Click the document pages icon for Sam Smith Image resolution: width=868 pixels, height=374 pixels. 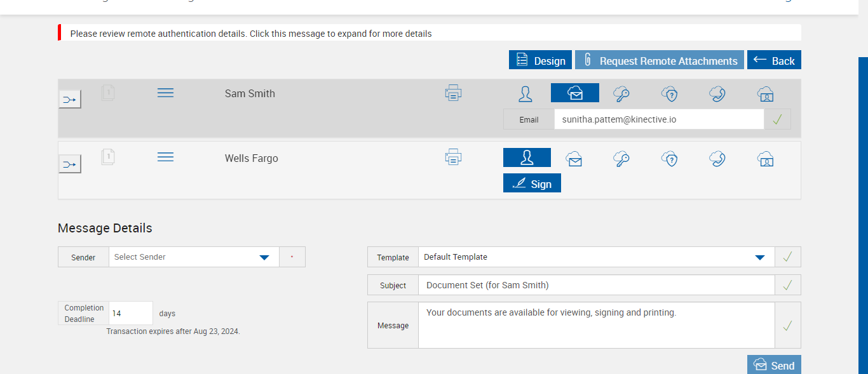(x=108, y=93)
